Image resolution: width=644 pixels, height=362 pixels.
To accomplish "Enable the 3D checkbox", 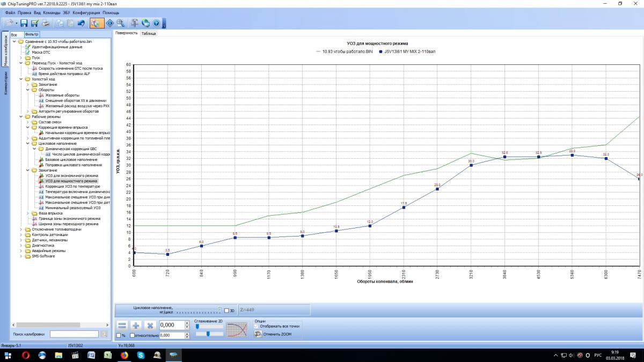I will [226, 311].
